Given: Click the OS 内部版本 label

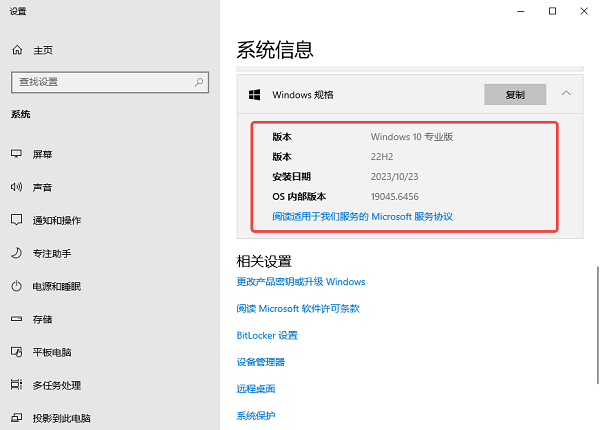Looking at the screenshot, I should pos(299,197).
